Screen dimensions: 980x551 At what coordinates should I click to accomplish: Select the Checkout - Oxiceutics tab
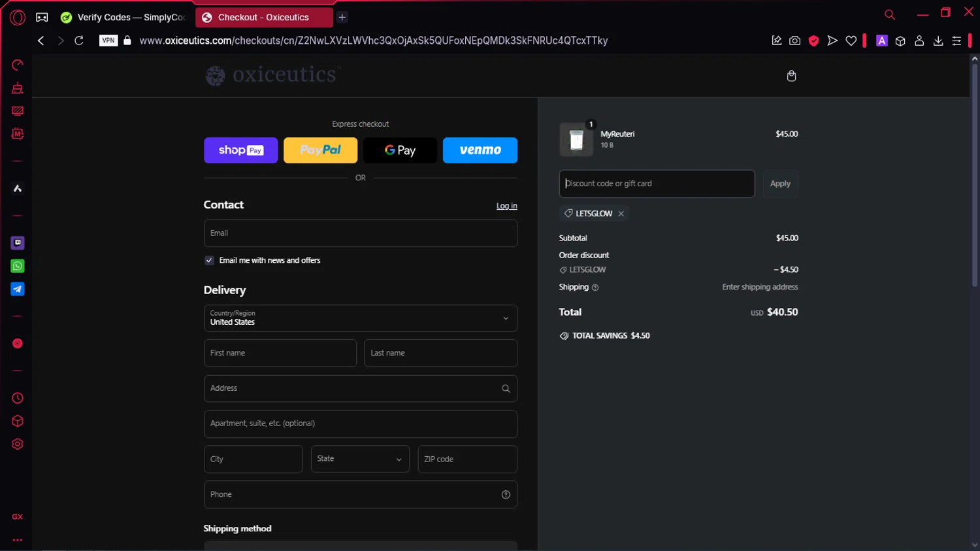(264, 18)
